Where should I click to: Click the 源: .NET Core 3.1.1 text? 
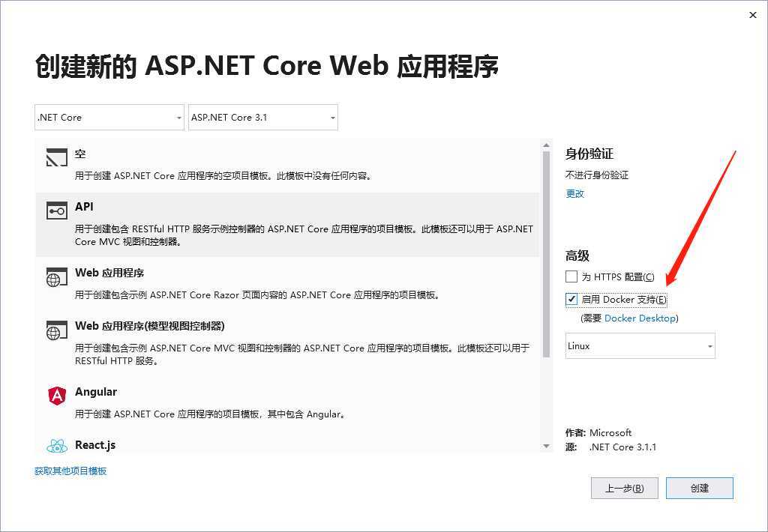(x=610, y=447)
